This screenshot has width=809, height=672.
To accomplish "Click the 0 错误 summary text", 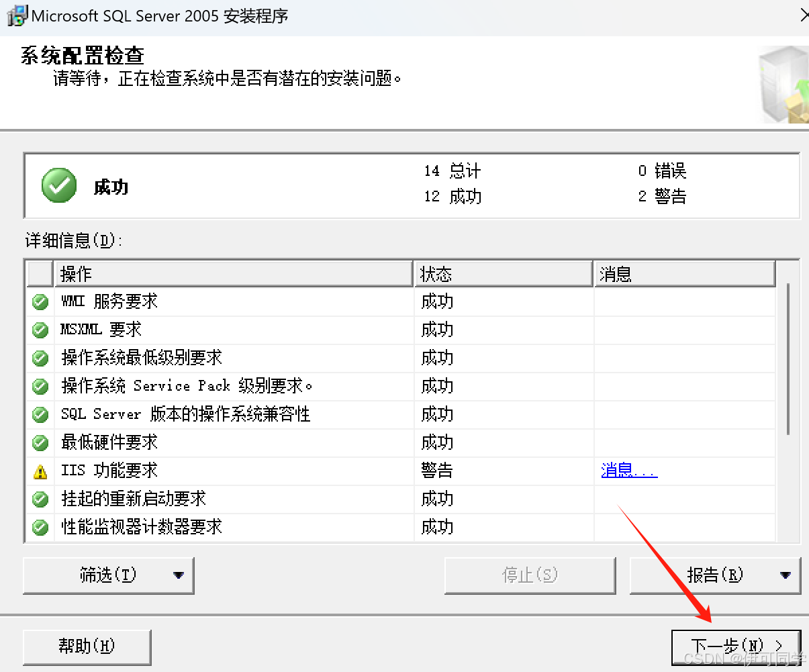I will [x=662, y=171].
